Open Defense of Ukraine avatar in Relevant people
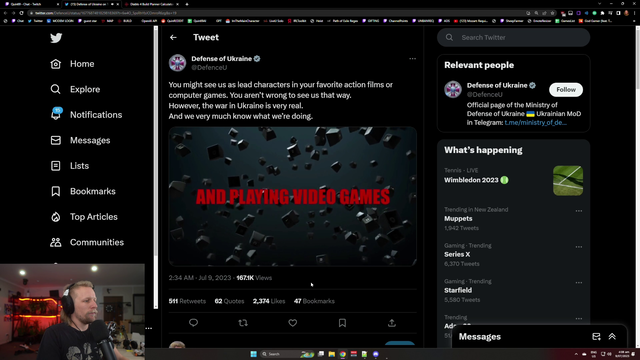Viewport: 640px width, 360px height. point(453,89)
